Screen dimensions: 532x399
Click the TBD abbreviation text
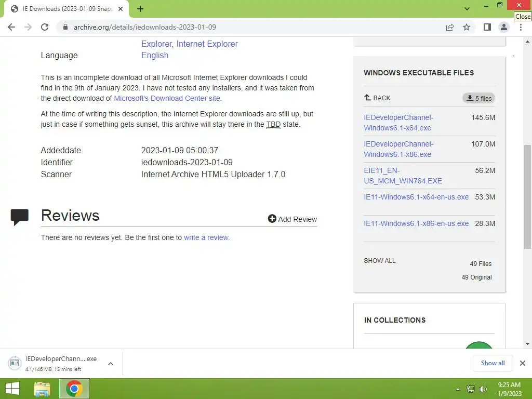point(273,124)
